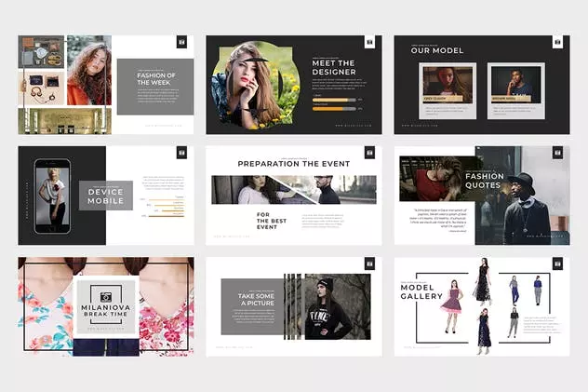
Task: Click the Device Mobile gray label box
Action: [x=106, y=196]
